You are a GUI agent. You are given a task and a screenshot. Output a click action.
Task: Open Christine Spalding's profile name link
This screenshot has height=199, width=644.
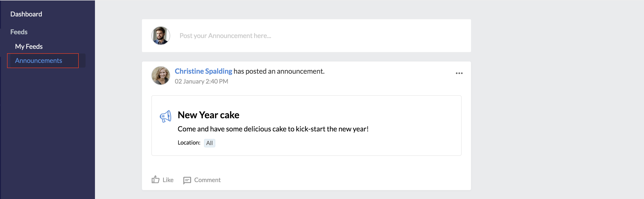pos(203,71)
